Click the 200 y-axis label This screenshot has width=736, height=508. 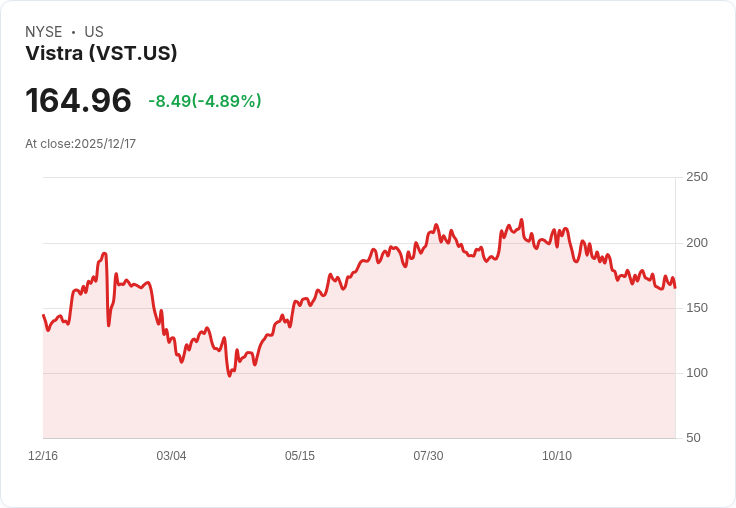click(x=697, y=243)
